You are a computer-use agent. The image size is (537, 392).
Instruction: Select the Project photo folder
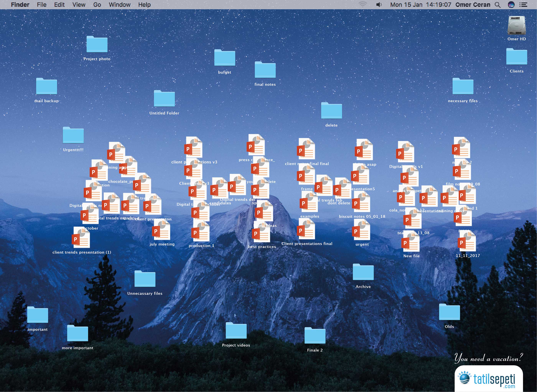coord(97,45)
